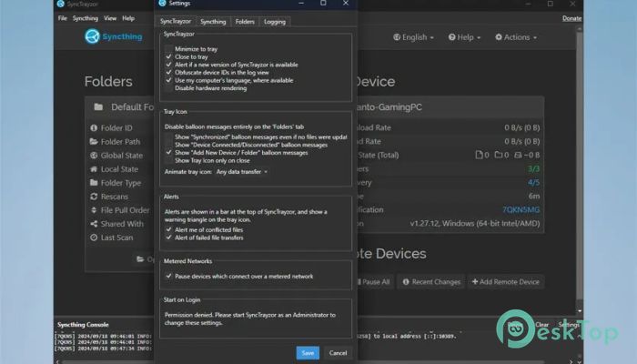Switch to the Logging settings tab
637x364 pixels.
point(275,22)
